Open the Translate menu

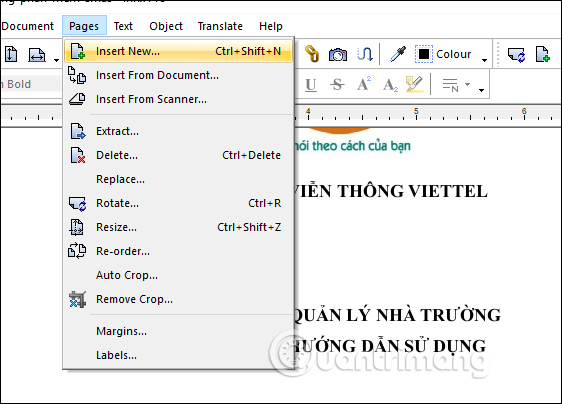[x=220, y=26]
